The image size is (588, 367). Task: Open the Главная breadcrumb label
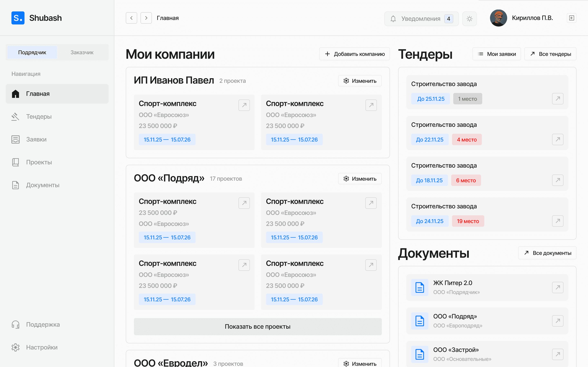pyautogui.click(x=167, y=18)
